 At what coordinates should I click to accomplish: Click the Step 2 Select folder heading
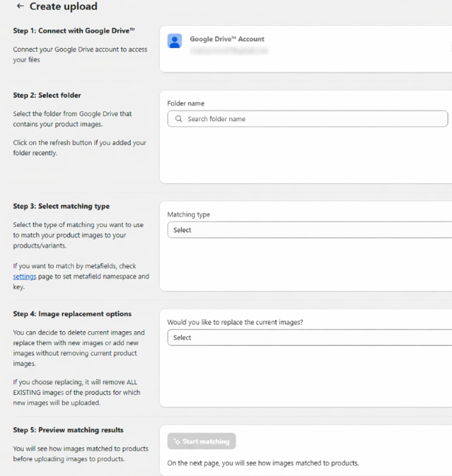coord(47,95)
